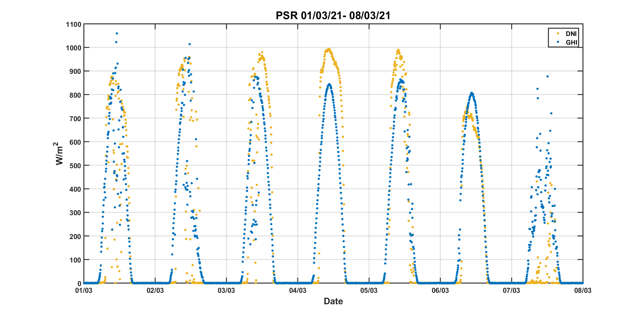Click the 01/03 x-axis tick label
This screenshot has height=318, width=644.
[x=84, y=290]
